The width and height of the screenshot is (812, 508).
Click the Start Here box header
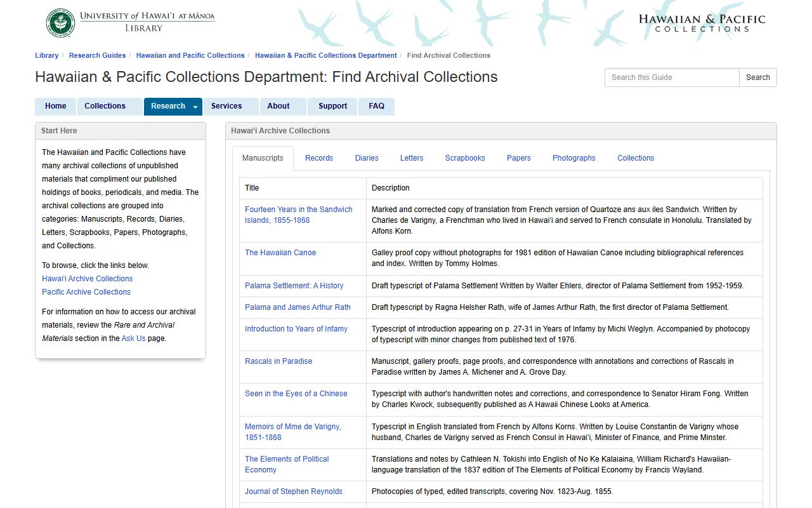tap(121, 131)
